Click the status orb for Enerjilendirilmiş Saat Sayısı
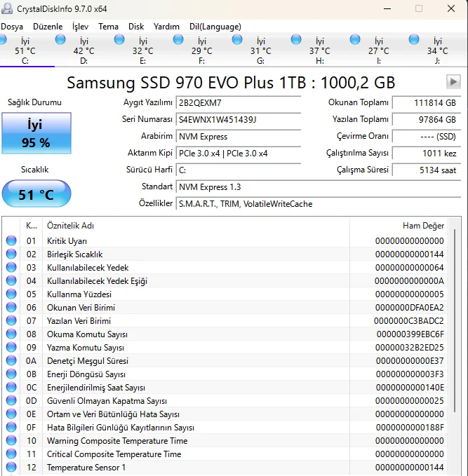 11,388
